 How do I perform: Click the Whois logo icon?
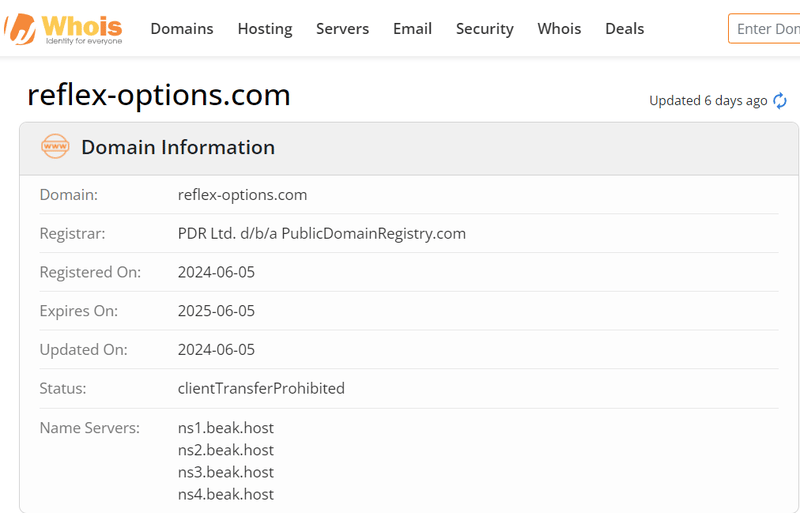click(63, 29)
